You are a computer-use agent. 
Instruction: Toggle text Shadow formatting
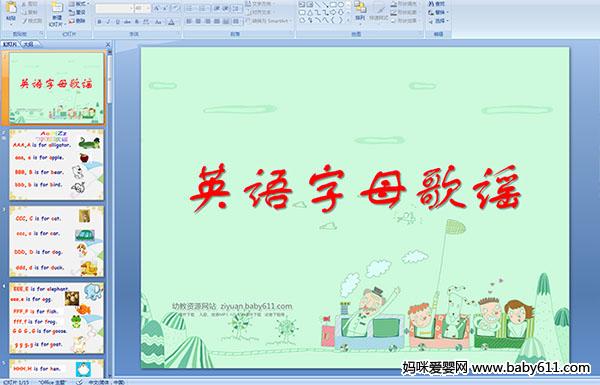point(136,22)
